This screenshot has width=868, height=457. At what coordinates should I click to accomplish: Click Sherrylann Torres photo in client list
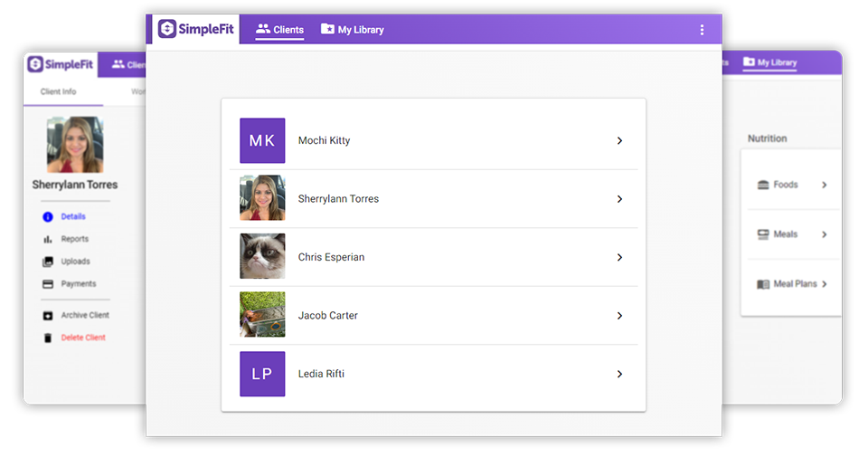[262, 198]
